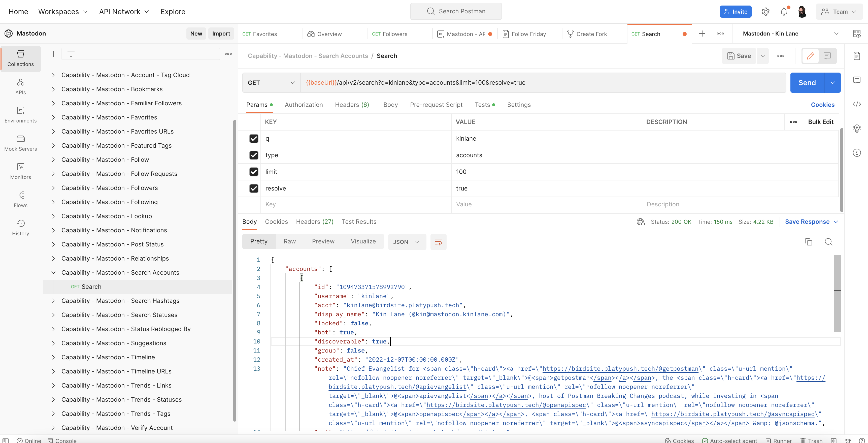Open the Environments sidebar panel
868x443 pixels.
pyautogui.click(x=21, y=115)
